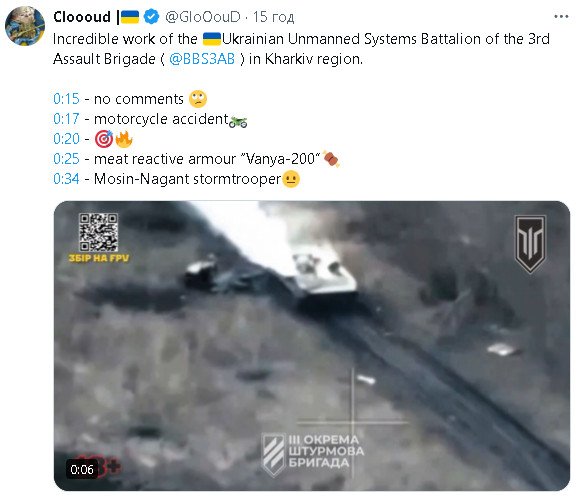Jump to the 0:17 video timestamp
The width and height of the screenshot is (580, 500).
pyautogui.click(x=66, y=119)
